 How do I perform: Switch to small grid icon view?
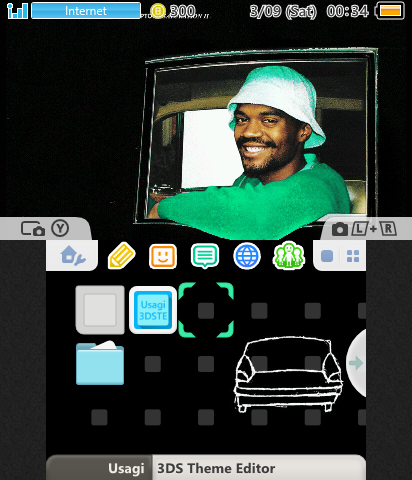click(x=353, y=256)
